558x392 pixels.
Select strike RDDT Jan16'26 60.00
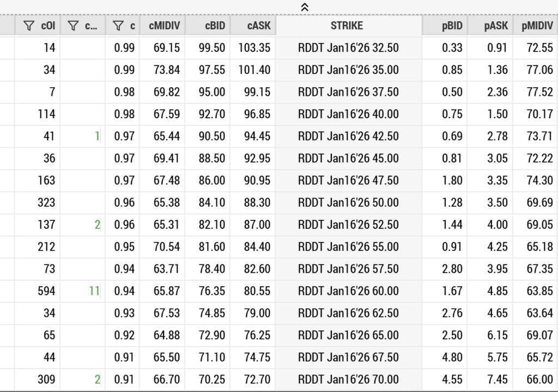tap(348, 291)
